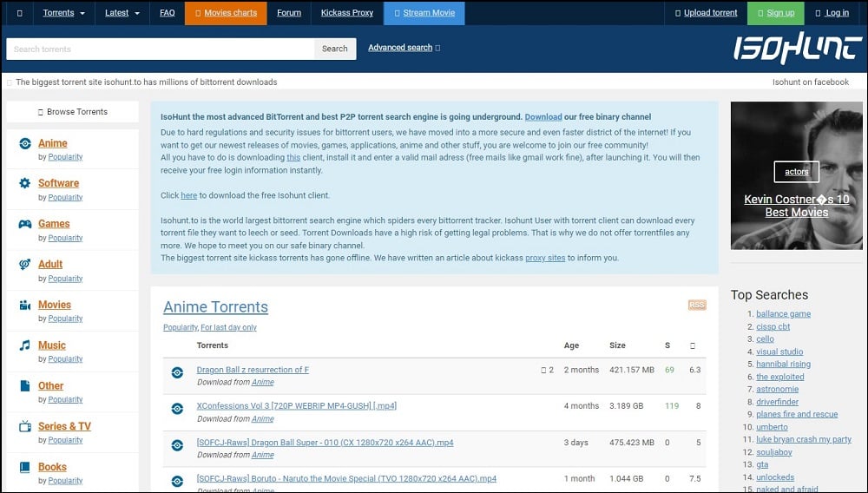This screenshot has width=868, height=493.
Task: Click top search 'hannibal rising'
Action: coord(783,364)
